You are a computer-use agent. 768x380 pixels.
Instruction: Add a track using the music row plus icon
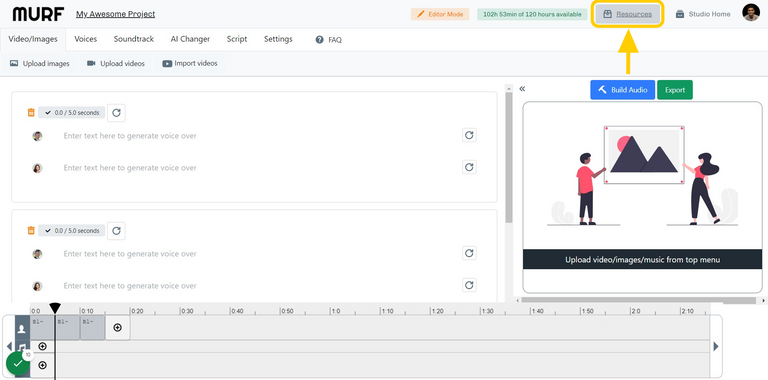coord(43,347)
